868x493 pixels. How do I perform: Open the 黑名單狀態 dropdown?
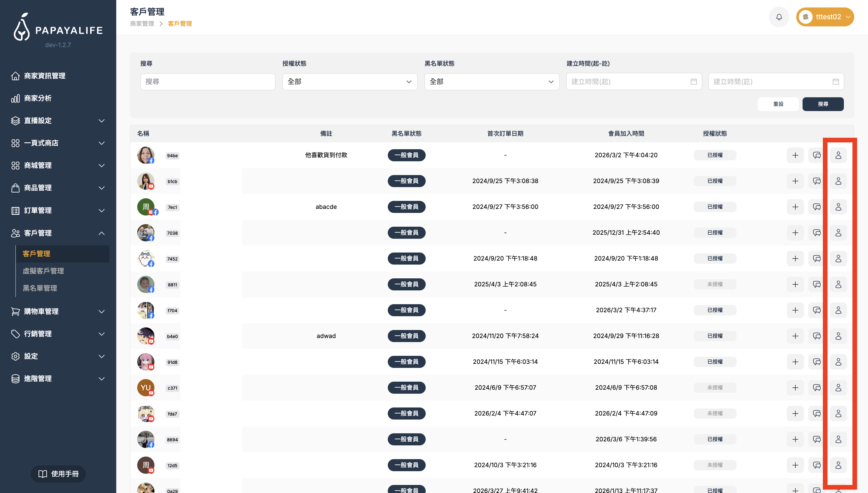(x=491, y=81)
